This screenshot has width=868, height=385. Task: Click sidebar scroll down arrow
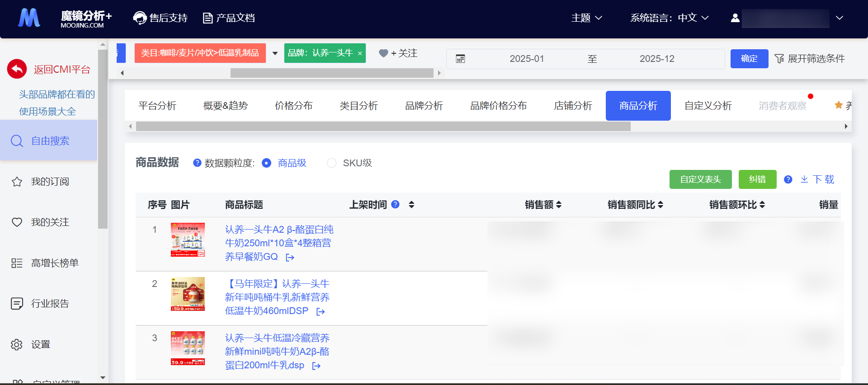103,378
